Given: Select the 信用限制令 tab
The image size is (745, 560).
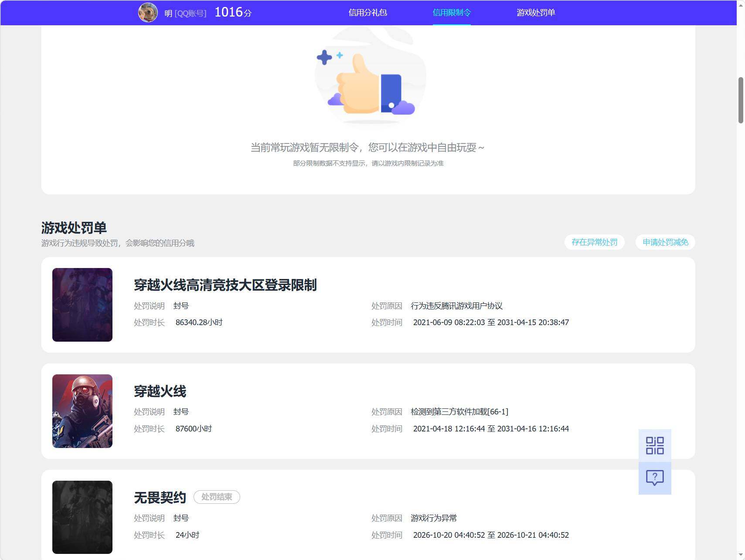Looking at the screenshot, I should (x=452, y=13).
